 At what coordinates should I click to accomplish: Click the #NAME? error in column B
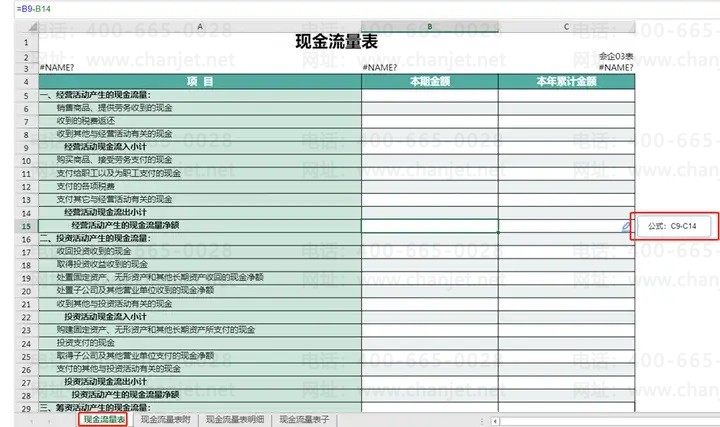coord(380,68)
